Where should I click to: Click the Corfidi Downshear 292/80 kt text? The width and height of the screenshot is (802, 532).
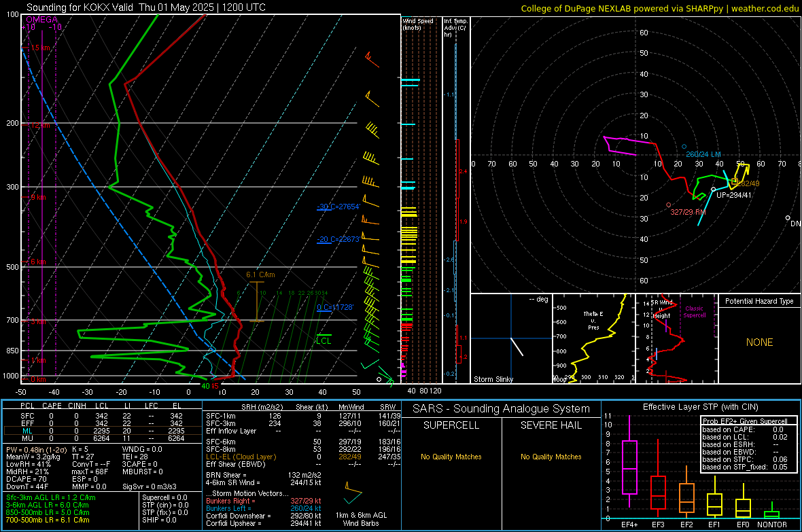point(264,516)
